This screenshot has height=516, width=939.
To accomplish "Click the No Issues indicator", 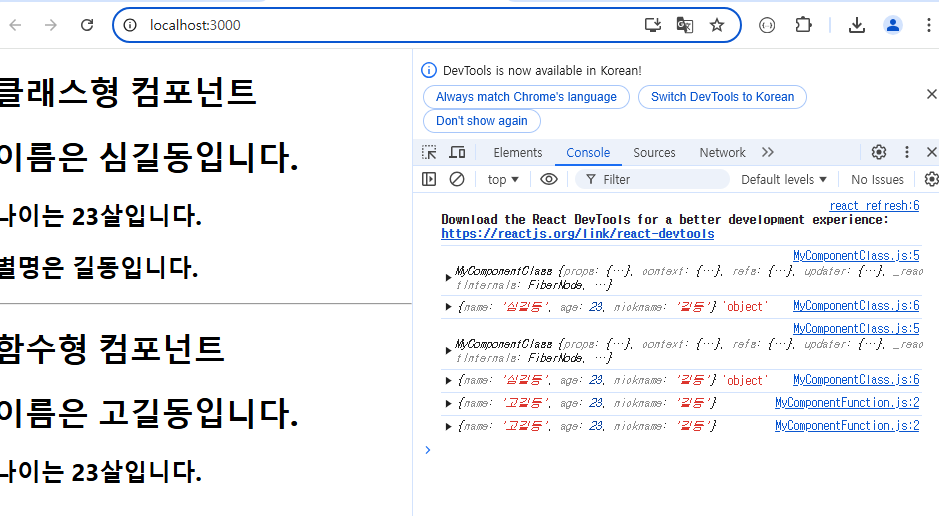I will pyautogui.click(x=877, y=180).
